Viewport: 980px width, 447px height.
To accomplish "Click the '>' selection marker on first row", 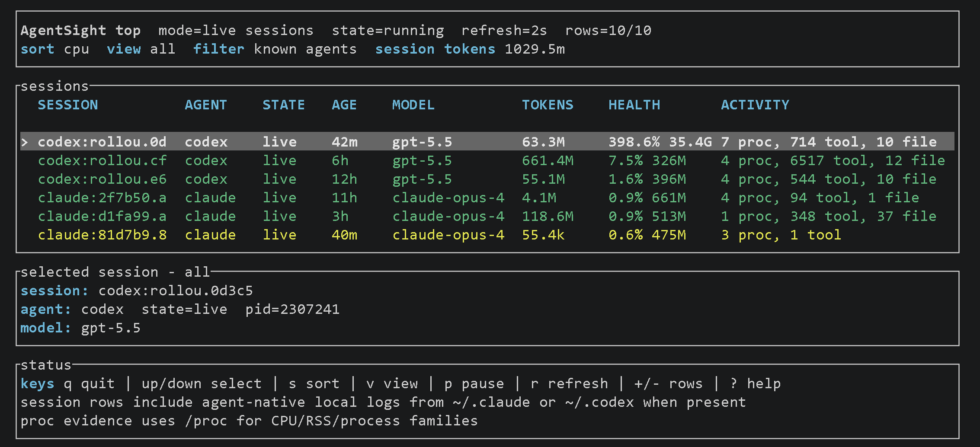I will tap(25, 142).
